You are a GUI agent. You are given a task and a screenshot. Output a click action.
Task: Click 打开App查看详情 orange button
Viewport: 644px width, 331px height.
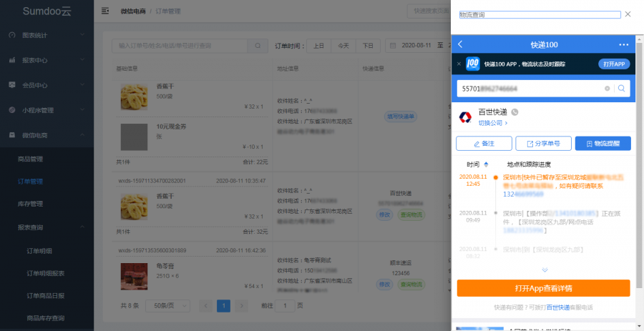click(x=543, y=288)
